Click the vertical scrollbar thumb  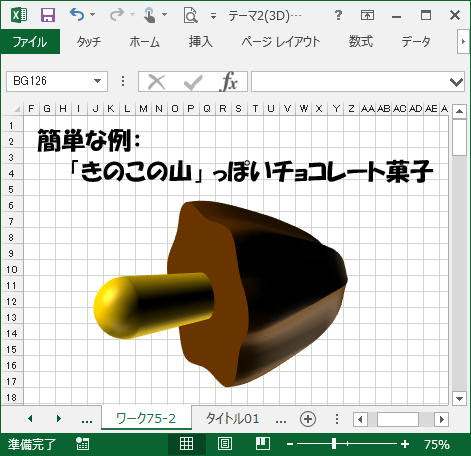coord(459,137)
